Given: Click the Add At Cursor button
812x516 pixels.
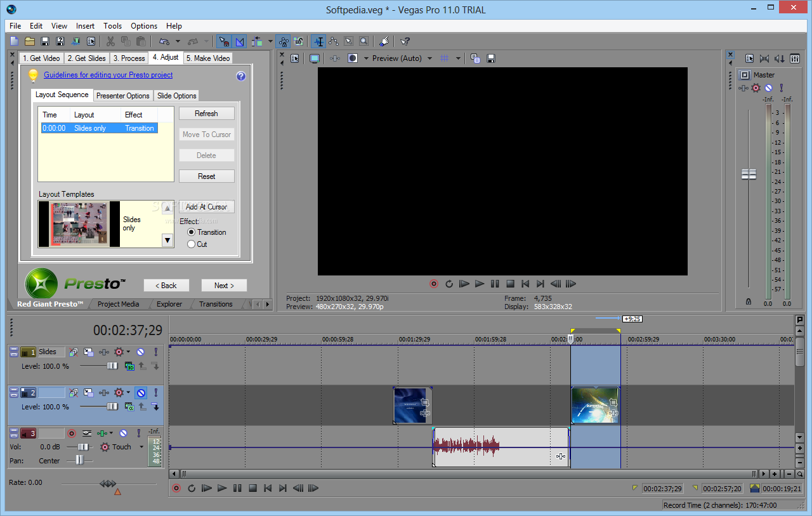Looking at the screenshot, I should point(206,207).
